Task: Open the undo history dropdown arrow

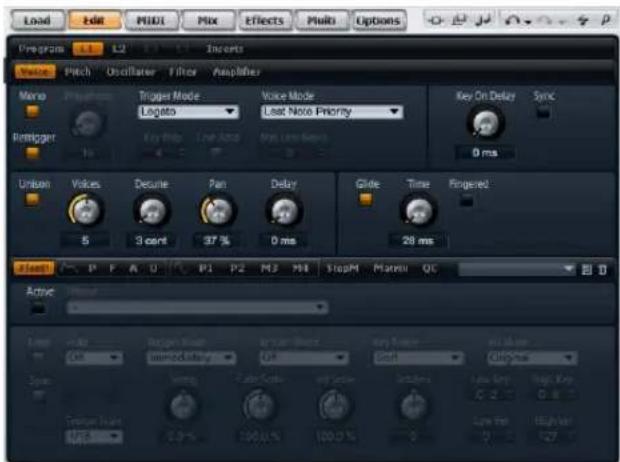Action: click(x=528, y=22)
